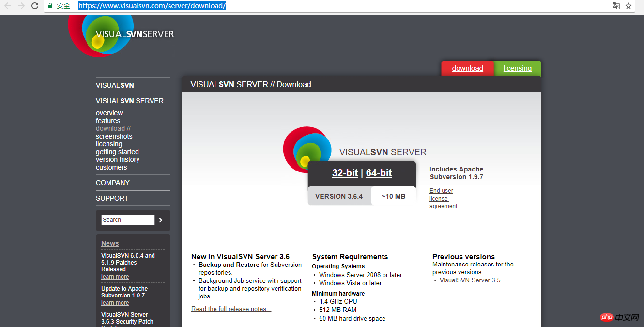
Task: Go to features in sidebar
Action: point(108,121)
